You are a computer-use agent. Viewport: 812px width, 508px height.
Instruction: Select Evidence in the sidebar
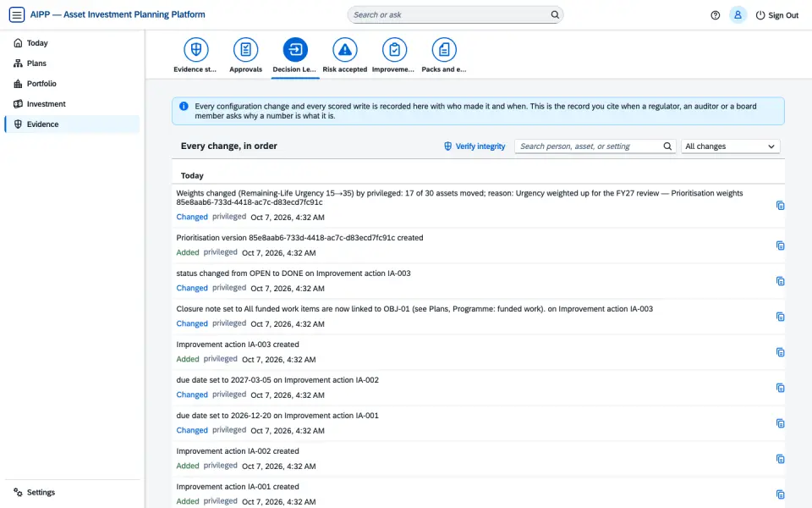coord(72,124)
